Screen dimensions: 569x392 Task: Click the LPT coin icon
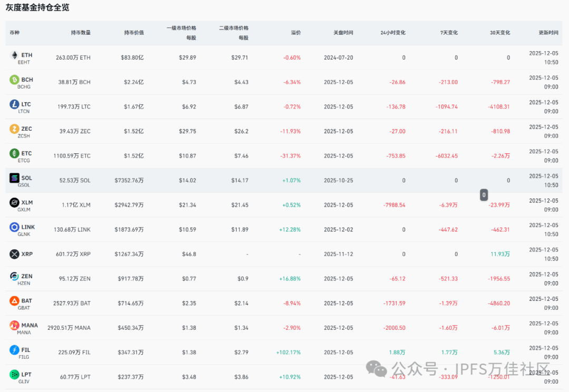15,374
